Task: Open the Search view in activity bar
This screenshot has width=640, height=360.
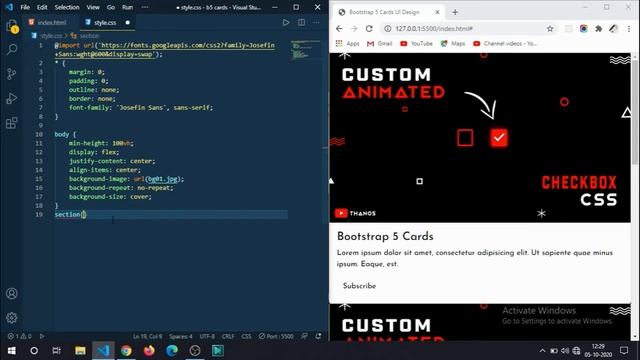Action: tap(12, 50)
